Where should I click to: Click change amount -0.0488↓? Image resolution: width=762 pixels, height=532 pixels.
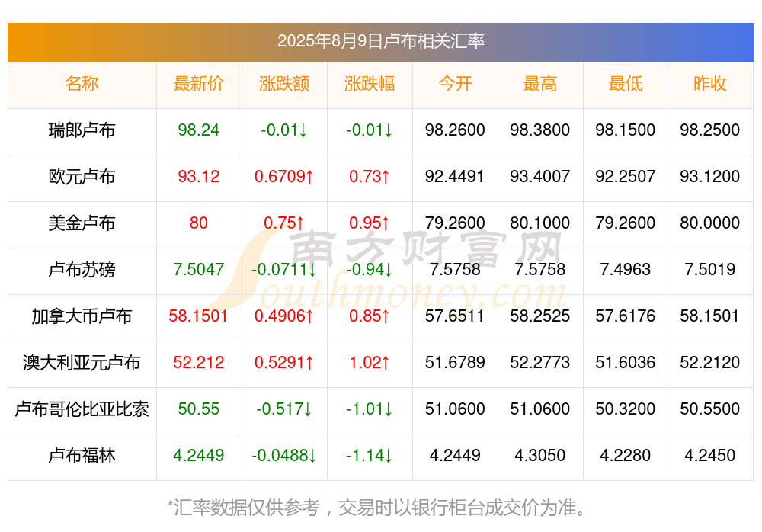283,455
